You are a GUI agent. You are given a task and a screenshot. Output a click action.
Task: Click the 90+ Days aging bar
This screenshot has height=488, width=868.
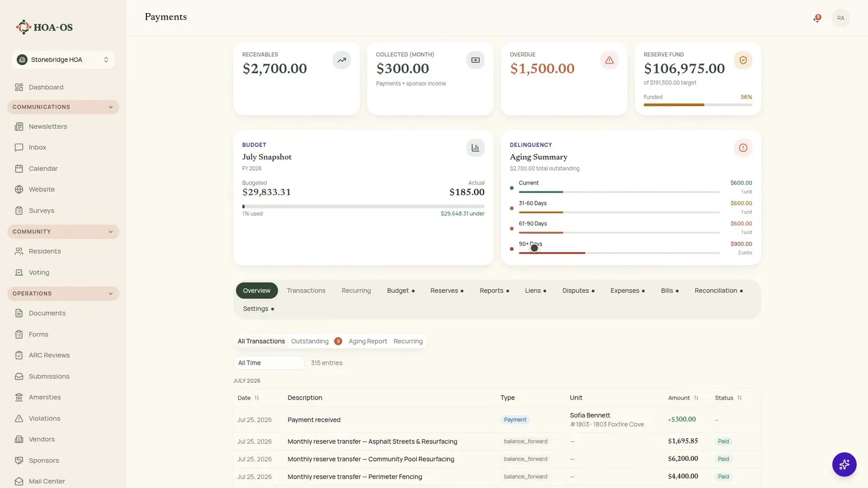click(619, 253)
